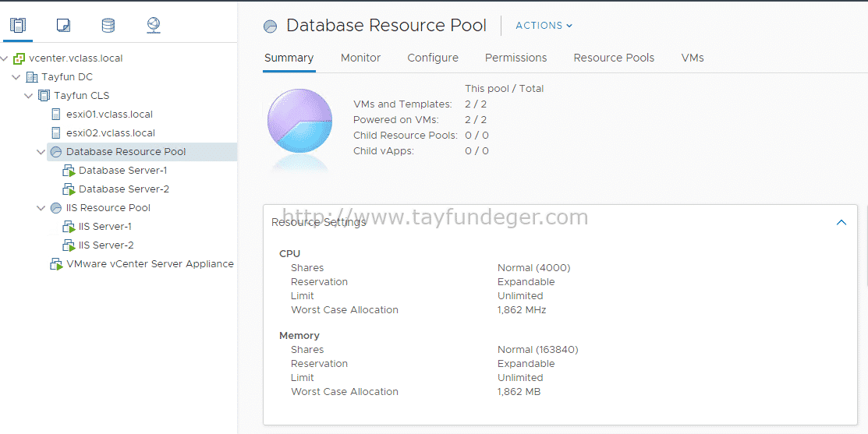
Task: Collapse the IIS Resource Pool tree node
Action: click(41, 208)
